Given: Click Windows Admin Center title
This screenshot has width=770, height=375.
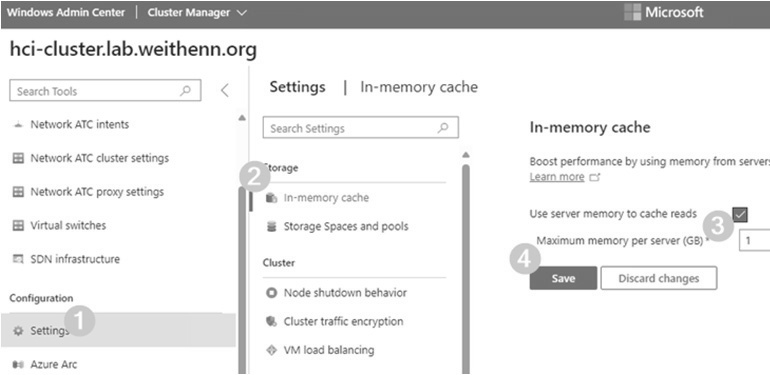Looking at the screenshot, I should 66,12.
